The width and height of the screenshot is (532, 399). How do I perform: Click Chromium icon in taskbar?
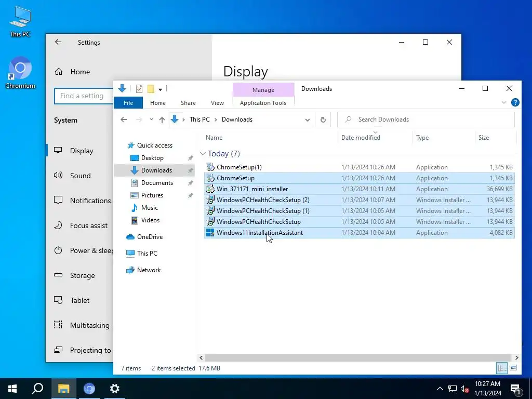pos(89,389)
